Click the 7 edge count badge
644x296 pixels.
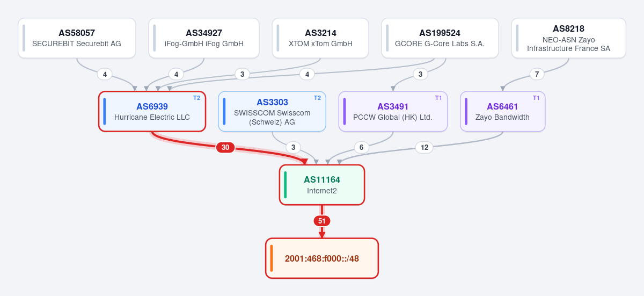537,74
